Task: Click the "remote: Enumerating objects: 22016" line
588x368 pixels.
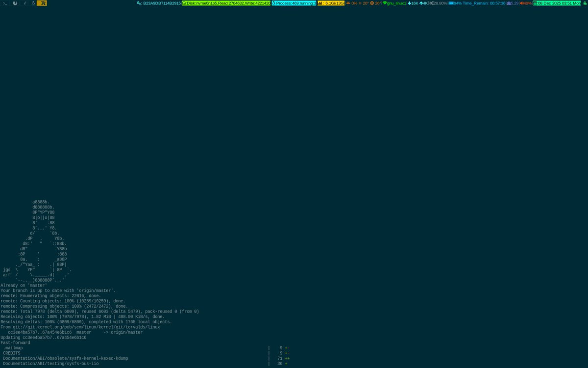Action: point(51,296)
